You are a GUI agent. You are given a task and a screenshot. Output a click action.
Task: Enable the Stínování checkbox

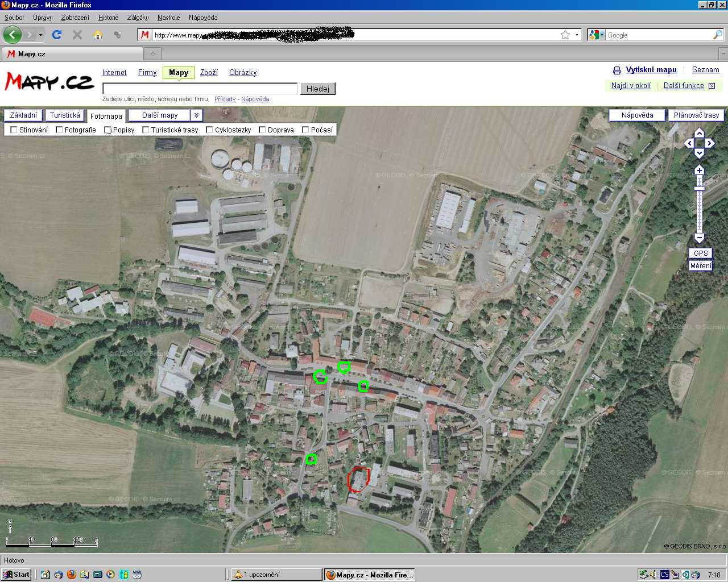pyautogui.click(x=14, y=130)
